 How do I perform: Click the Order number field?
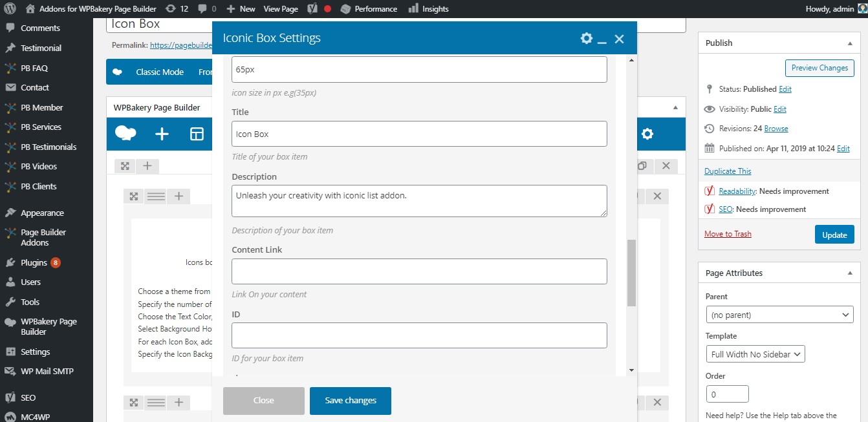[x=728, y=394]
